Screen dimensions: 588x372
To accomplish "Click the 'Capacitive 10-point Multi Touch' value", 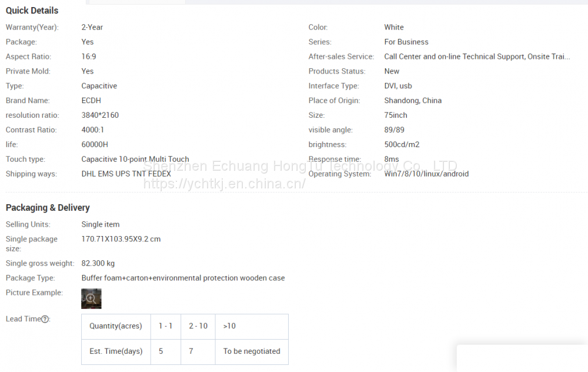I will pyautogui.click(x=135, y=160).
